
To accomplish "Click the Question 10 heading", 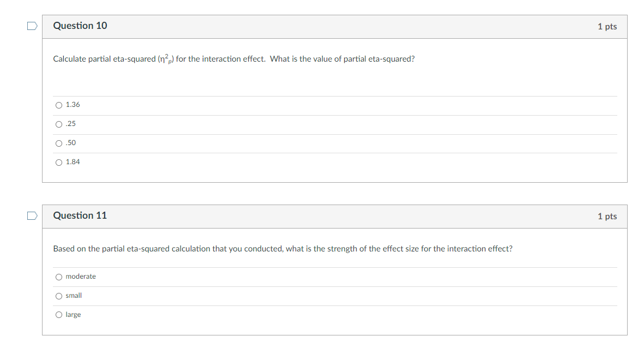I will point(80,26).
